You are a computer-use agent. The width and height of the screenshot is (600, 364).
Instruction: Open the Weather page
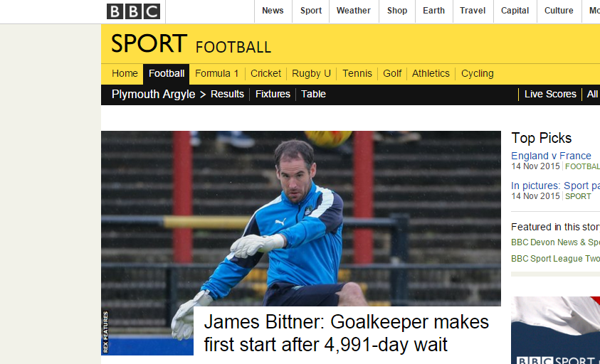click(354, 11)
